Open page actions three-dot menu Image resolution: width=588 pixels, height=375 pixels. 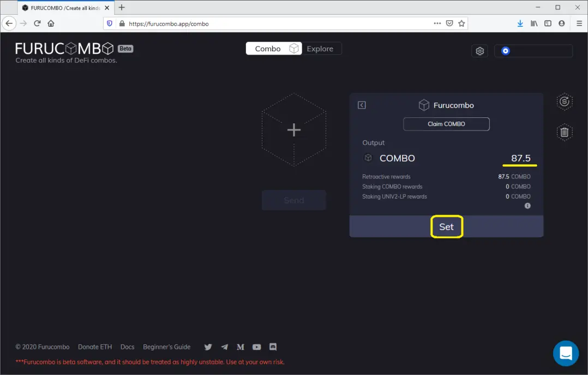pyautogui.click(x=437, y=23)
